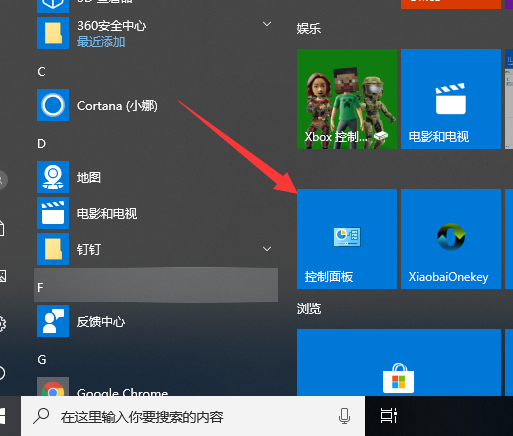
Task: Click the search magnifier icon
Action: [41, 416]
